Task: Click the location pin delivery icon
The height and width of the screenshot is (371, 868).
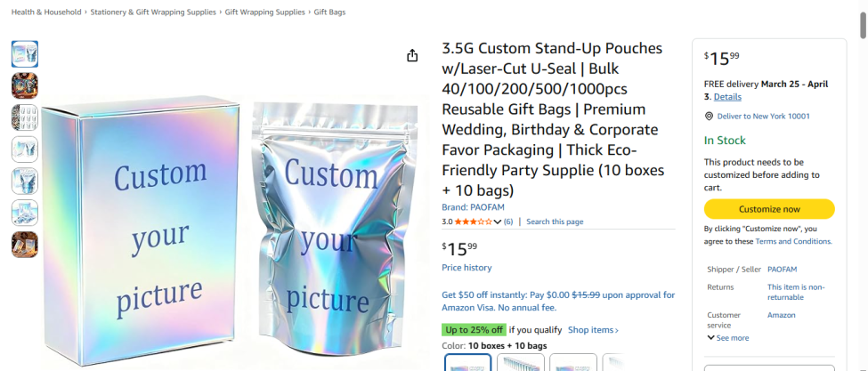Action: (x=709, y=116)
